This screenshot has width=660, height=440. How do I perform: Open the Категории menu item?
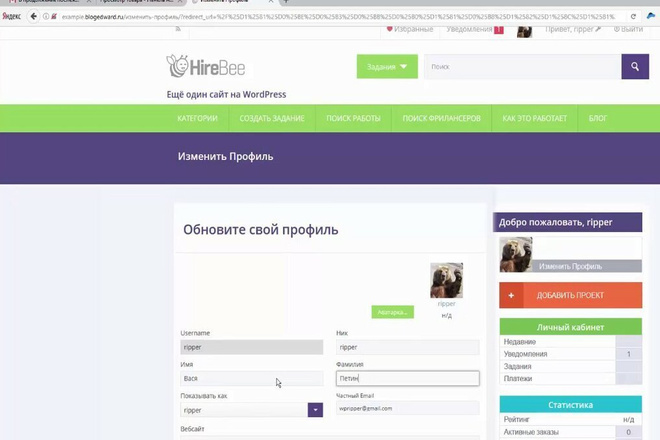(197, 118)
